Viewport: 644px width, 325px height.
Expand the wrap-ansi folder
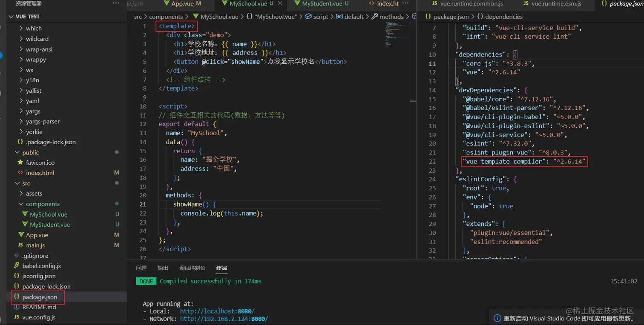click(x=21, y=49)
